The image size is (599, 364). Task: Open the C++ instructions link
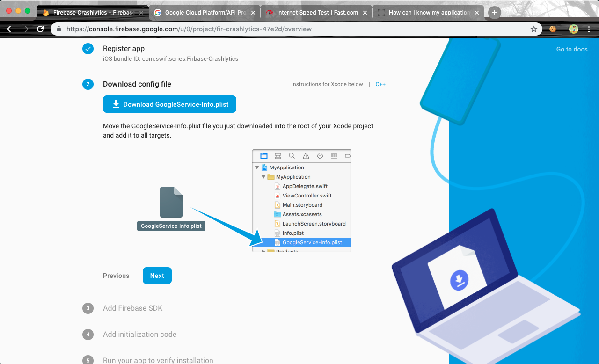pyautogui.click(x=380, y=84)
